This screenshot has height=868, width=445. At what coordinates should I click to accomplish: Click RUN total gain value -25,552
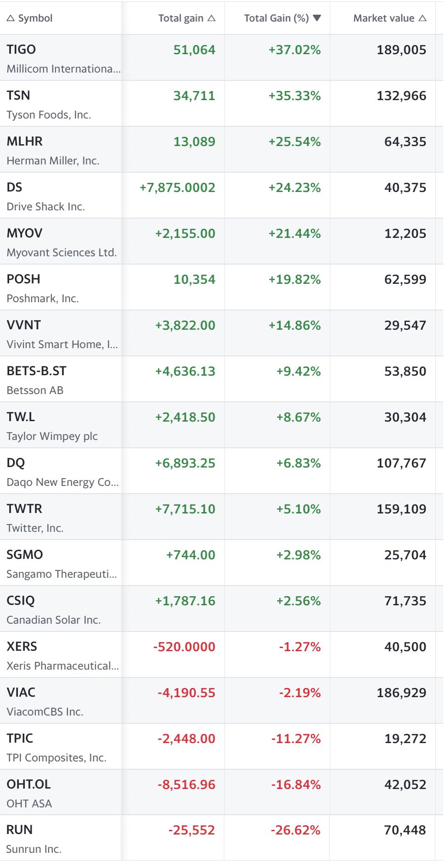pyautogui.click(x=192, y=830)
